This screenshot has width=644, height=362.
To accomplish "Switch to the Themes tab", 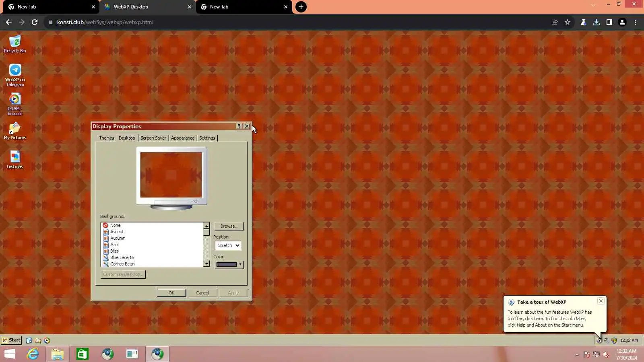I will [x=107, y=138].
